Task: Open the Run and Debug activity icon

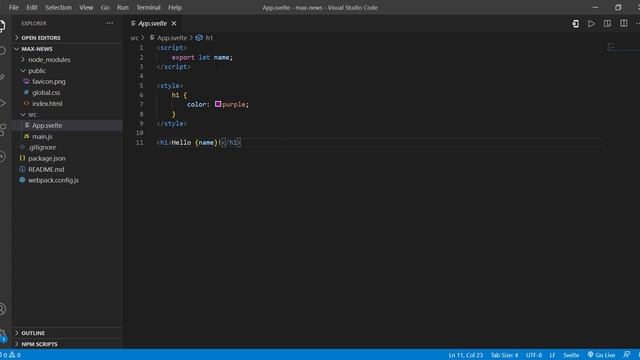Action: click(2, 103)
